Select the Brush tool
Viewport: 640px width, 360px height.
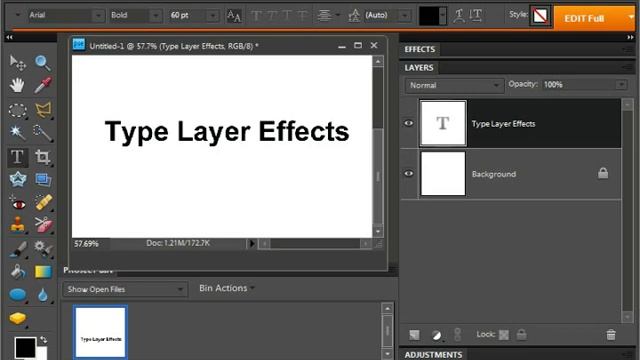click(18, 249)
